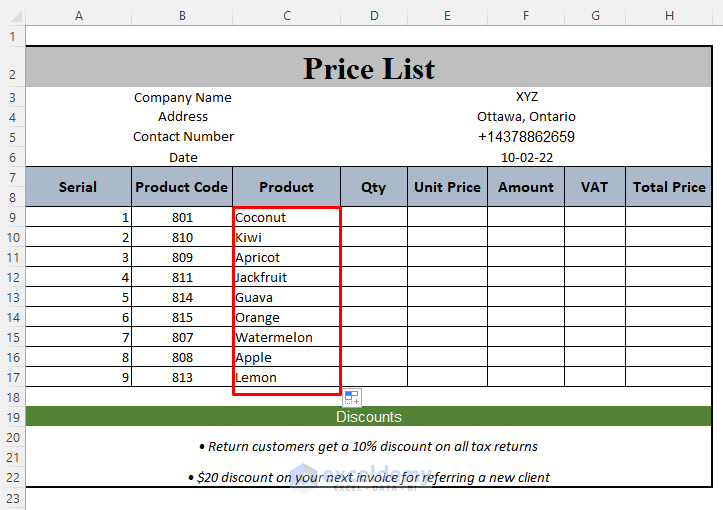Click the Price List title cell
Viewport: 723px width, 510px height.
coord(369,67)
